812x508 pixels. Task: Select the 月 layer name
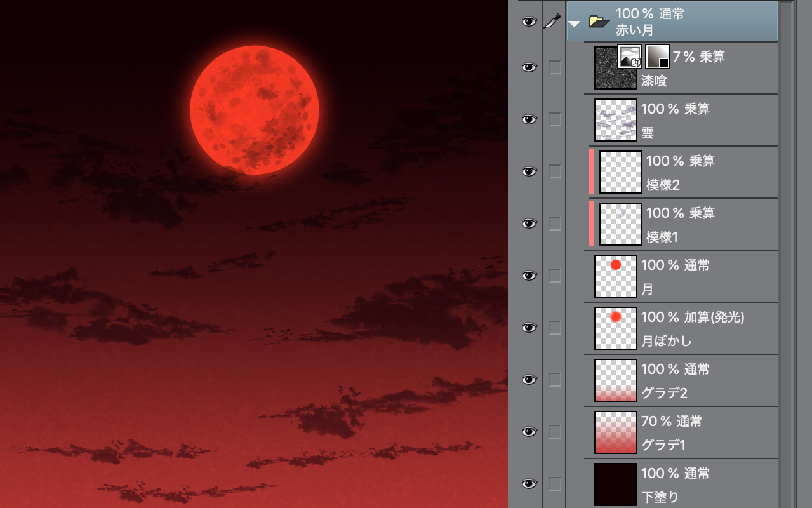pos(648,290)
